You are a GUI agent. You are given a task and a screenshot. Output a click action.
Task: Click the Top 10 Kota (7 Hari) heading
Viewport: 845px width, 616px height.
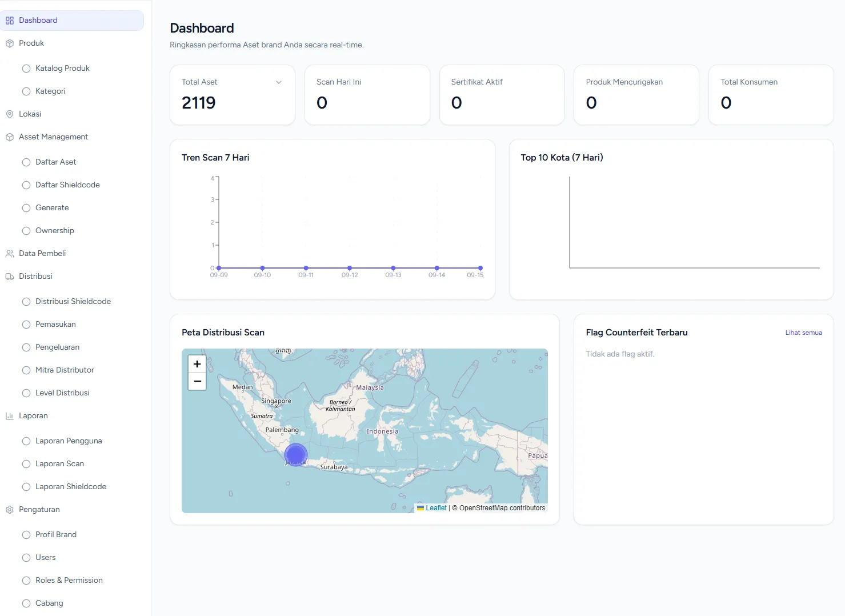coord(562,158)
